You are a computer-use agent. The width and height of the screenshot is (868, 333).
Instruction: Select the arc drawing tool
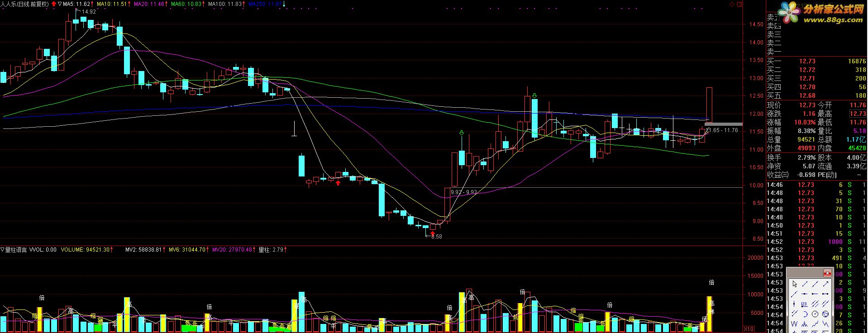coord(805,314)
